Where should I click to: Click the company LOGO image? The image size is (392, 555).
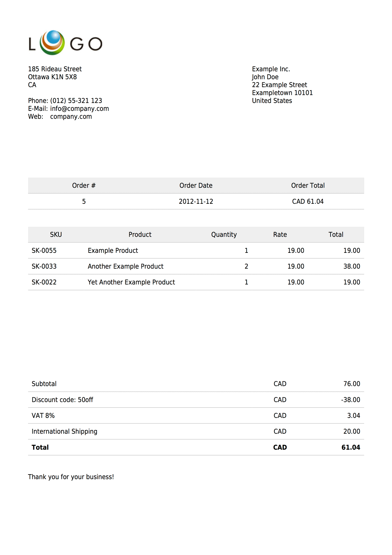click(65, 43)
